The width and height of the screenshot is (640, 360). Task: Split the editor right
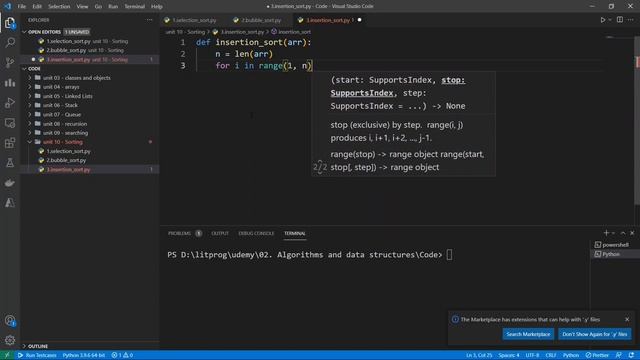[620, 20]
